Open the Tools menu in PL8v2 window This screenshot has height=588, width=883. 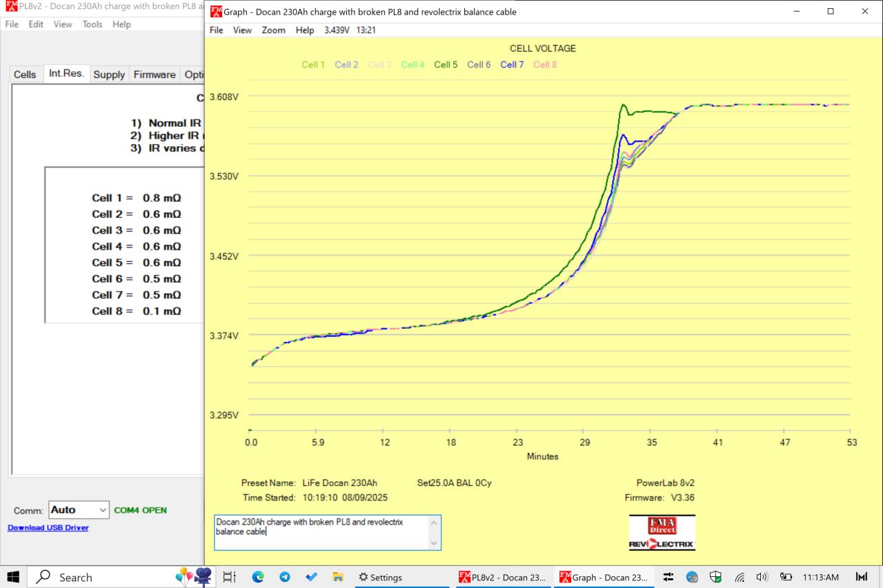(x=92, y=24)
